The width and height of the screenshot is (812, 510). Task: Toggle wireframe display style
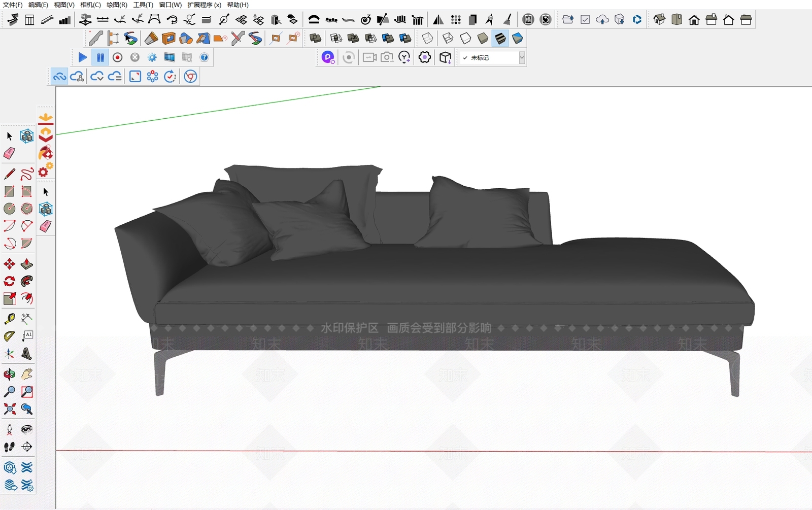pos(448,38)
